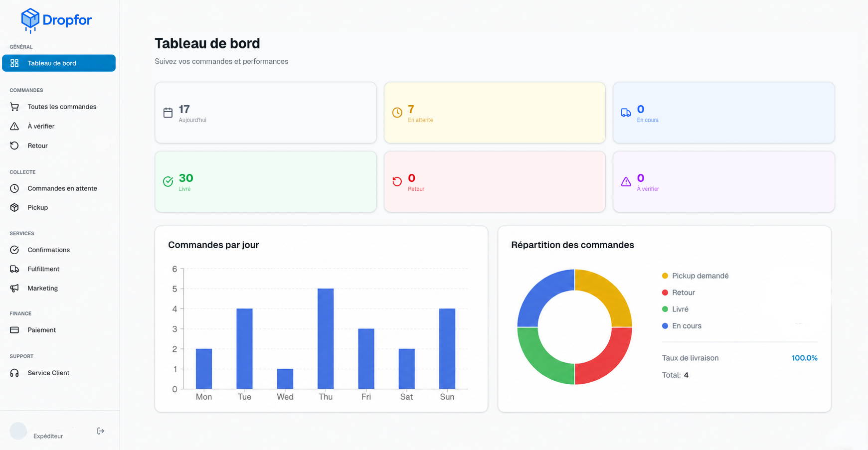Click the Friday bar in the chart
Image resolution: width=868 pixels, height=450 pixels.
point(366,359)
